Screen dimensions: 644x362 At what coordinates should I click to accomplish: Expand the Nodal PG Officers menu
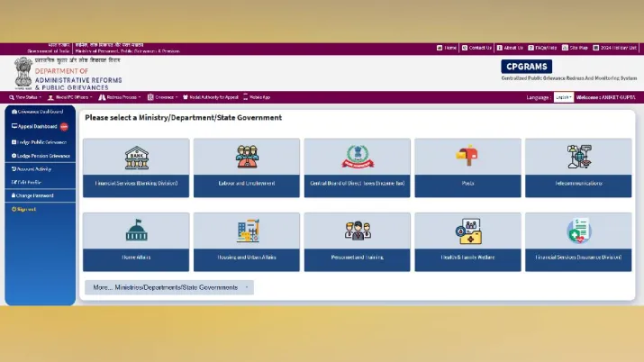click(x=70, y=97)
